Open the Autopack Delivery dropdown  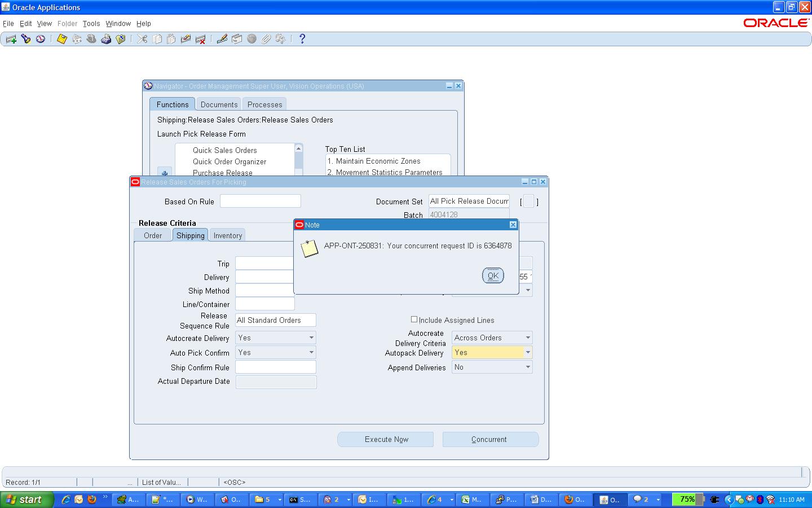point(528,352)
